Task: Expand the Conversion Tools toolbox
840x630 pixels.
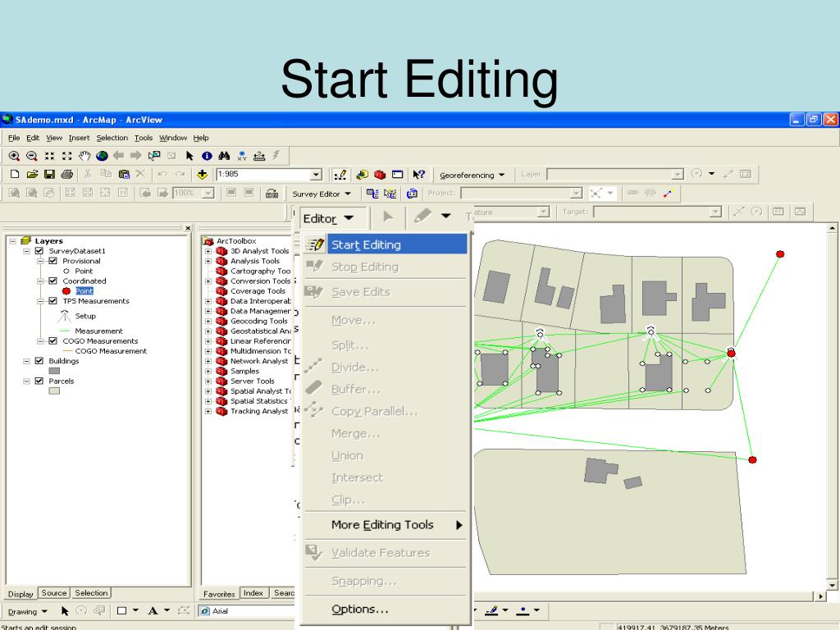Action: point(208,281)
